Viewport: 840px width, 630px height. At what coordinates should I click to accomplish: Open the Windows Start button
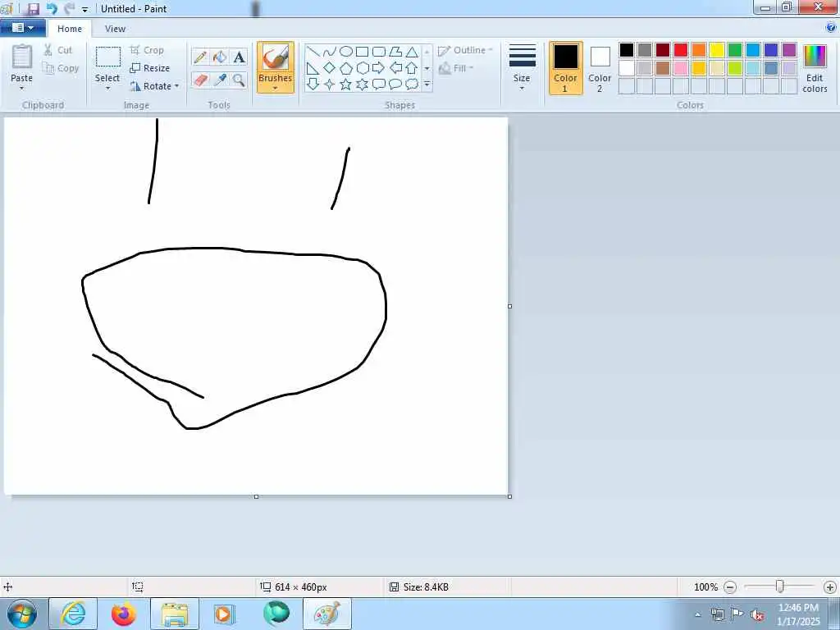pos(22,614)
